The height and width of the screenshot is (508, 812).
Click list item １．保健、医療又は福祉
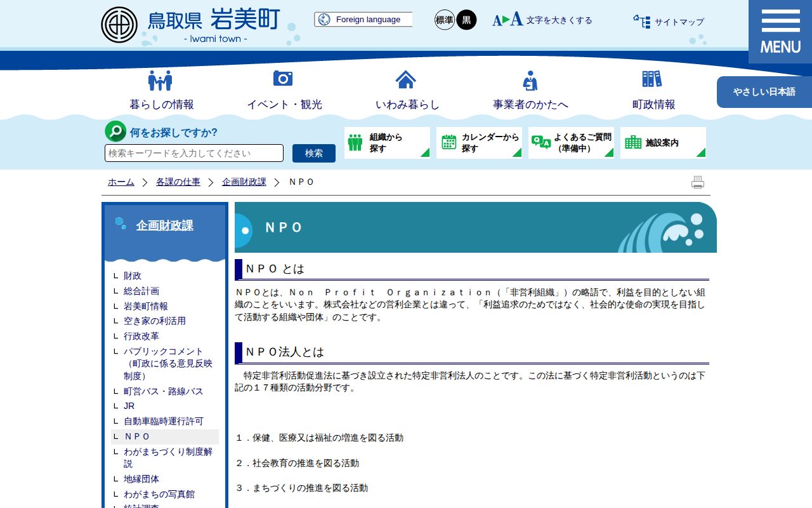[319, 438]
